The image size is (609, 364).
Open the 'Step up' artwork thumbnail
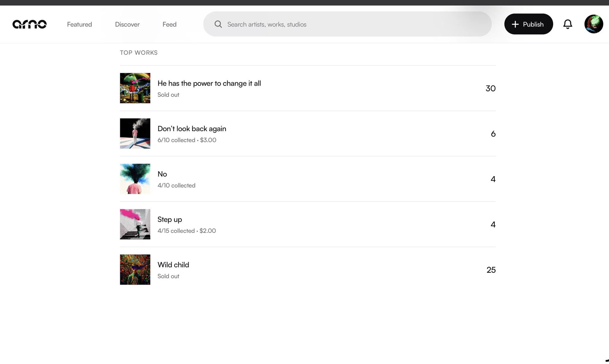(x=135, y=224)
